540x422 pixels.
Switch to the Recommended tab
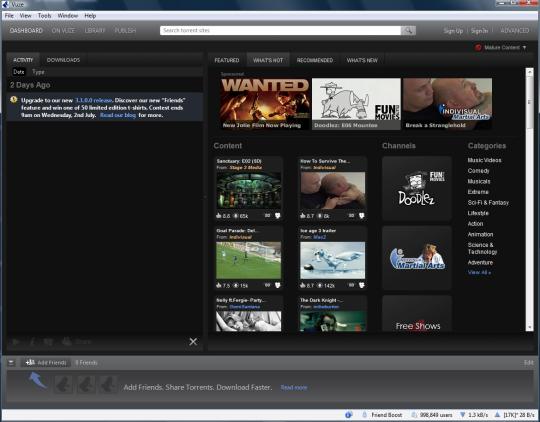coord(315,60)
